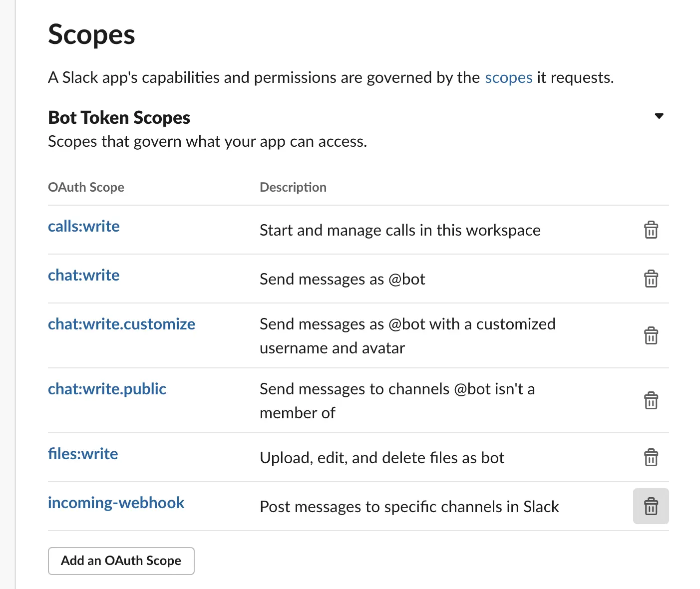Collapse the Bot Token Scopes section arrow
Screen dimensions: 700x589
tap(659, 116)
